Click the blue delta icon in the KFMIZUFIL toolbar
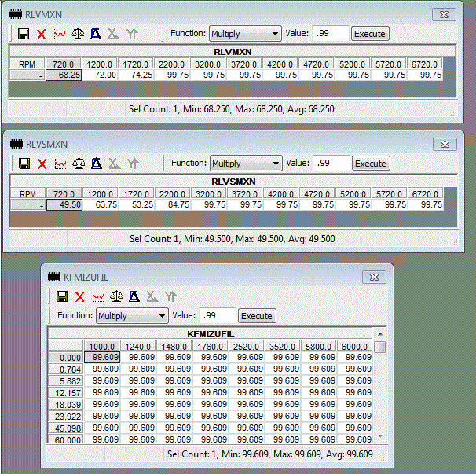 tap(134, 296)
